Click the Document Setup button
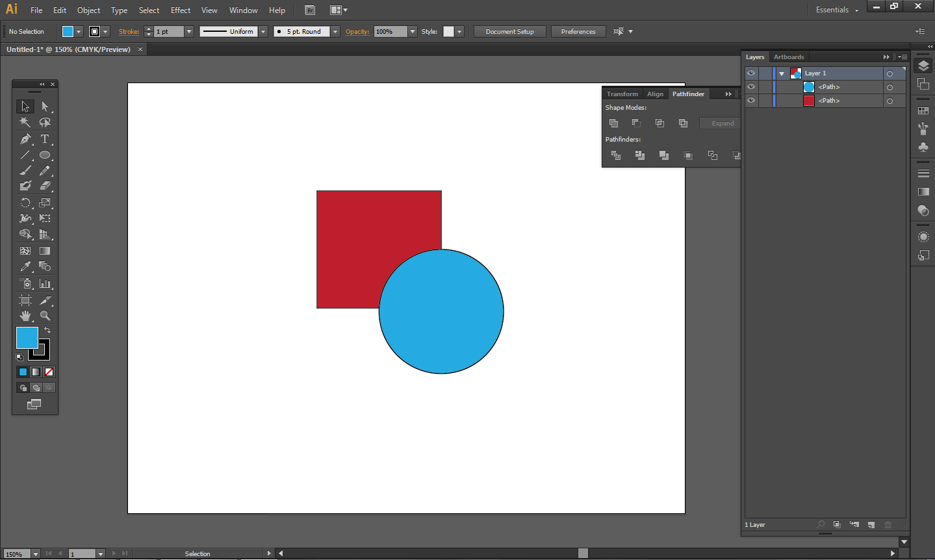The height and width of the screenshot is (560, 935). tap(509, 31)
